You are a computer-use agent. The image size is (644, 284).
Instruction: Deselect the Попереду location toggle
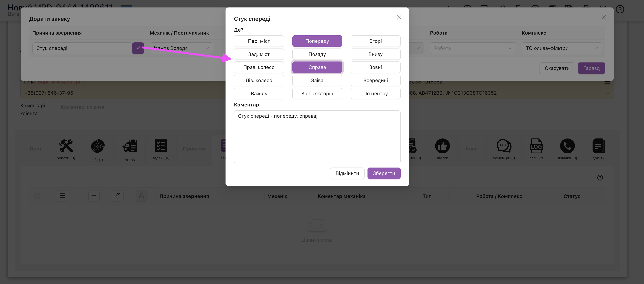[317, 41]
